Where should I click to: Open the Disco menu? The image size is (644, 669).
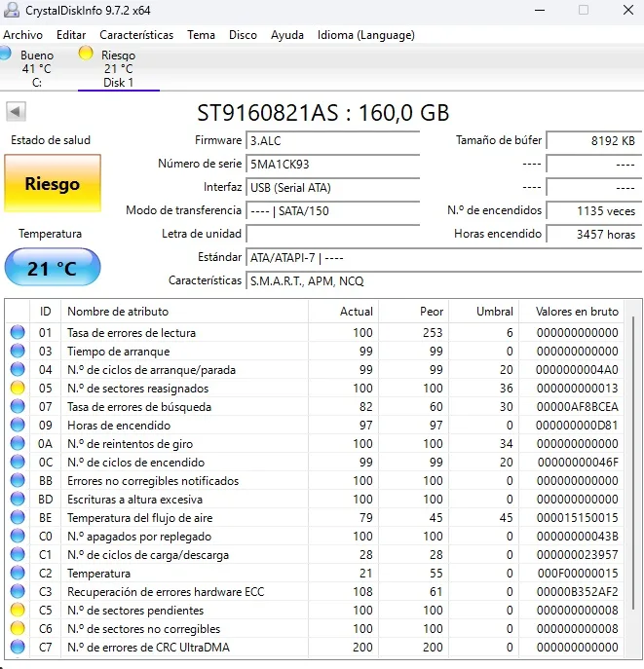pos(243,35)
